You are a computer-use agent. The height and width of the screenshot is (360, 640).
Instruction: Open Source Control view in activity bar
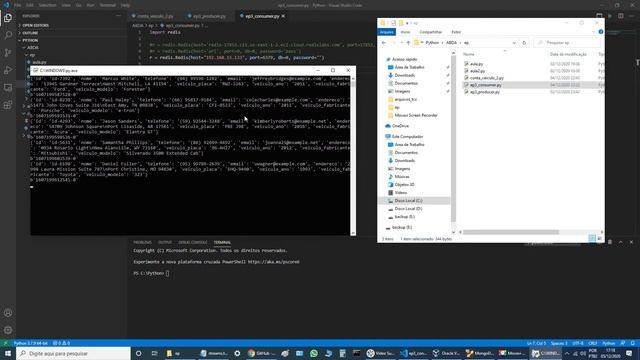pyautogui.click(x=8, y=53)
